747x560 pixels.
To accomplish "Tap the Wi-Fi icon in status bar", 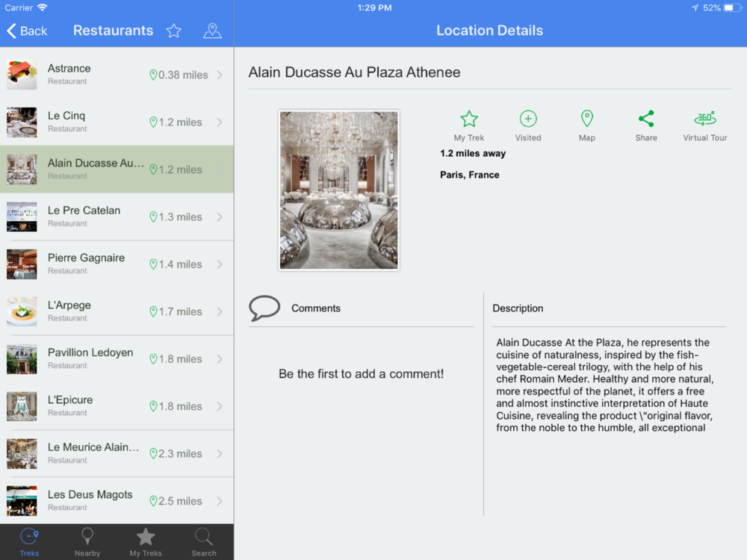I will point(43,7).
